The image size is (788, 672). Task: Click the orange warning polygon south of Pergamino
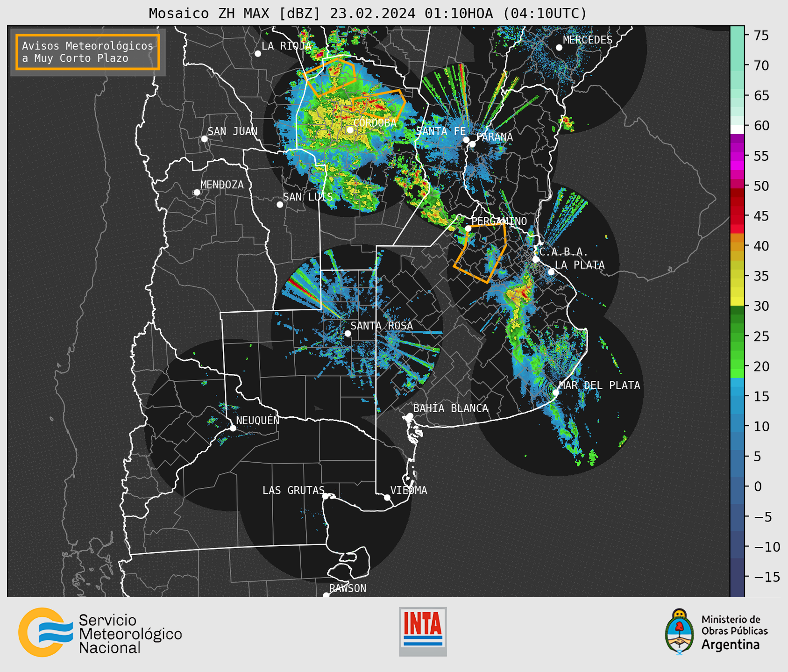pos(480,253)
